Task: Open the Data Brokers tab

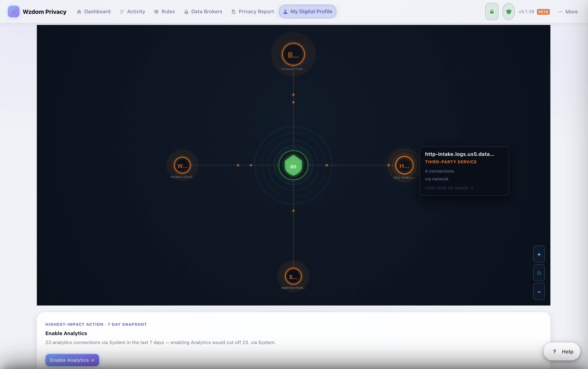Action: tap(203, 11)
